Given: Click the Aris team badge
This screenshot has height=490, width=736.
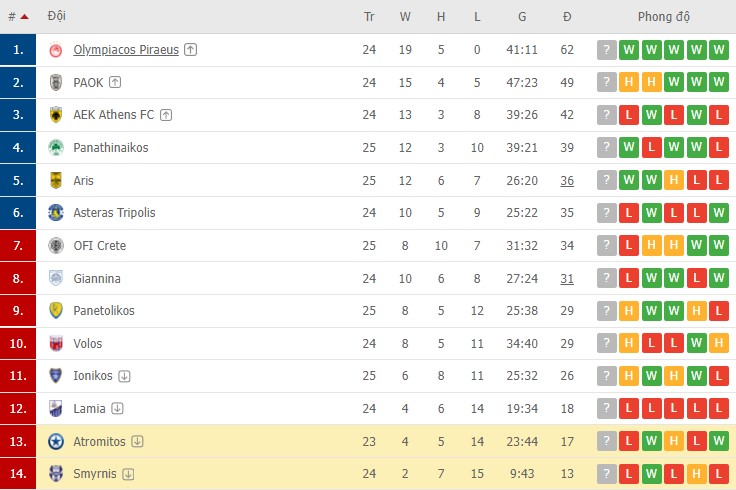Looking at the screenshot, I should click(56, 180).
